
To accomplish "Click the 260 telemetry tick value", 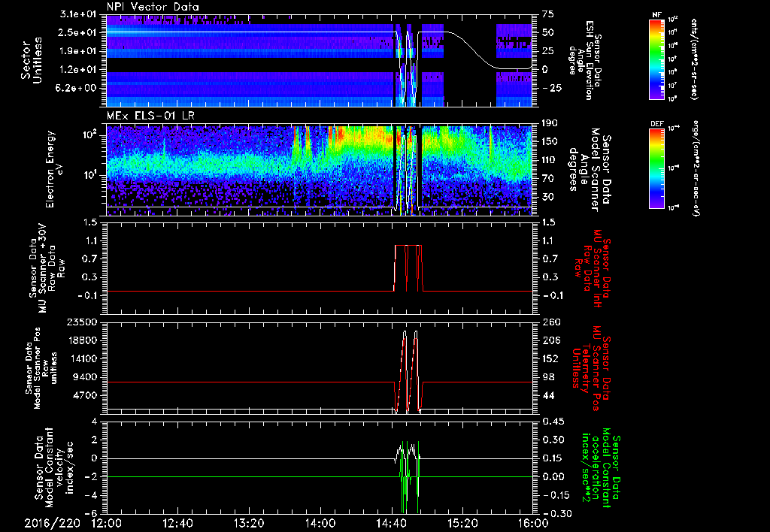I will (550, 322).
